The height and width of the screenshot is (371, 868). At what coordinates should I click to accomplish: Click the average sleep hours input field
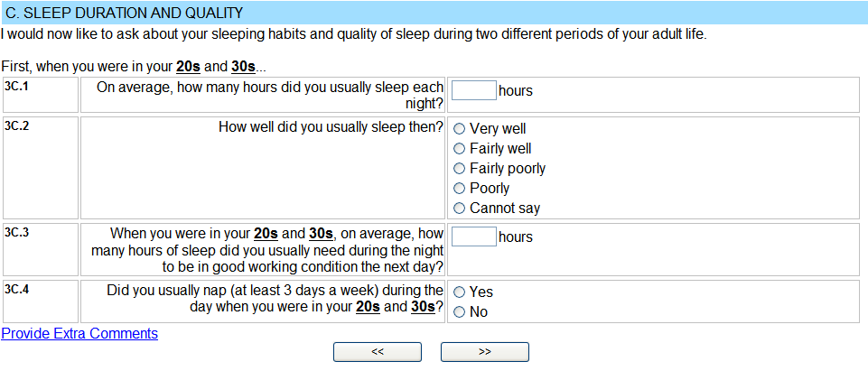[x=473, y=90]
